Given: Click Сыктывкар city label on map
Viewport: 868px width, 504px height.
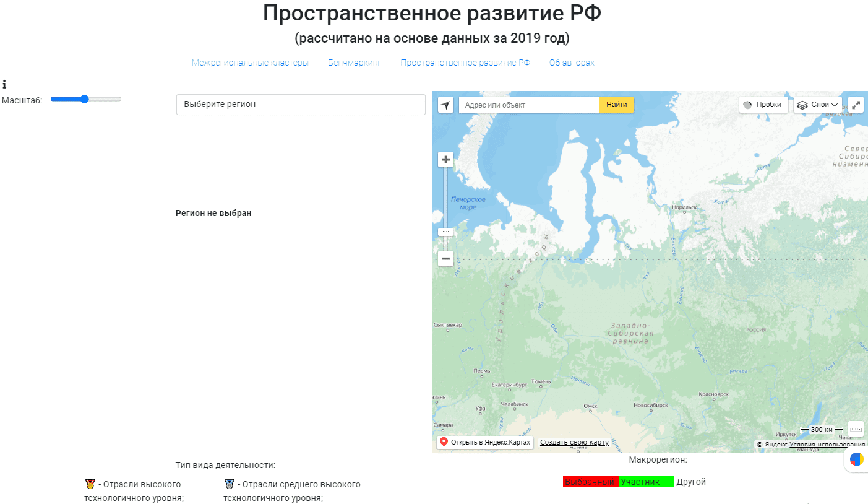Looking at the screenshot, I should tap(448, 325).
